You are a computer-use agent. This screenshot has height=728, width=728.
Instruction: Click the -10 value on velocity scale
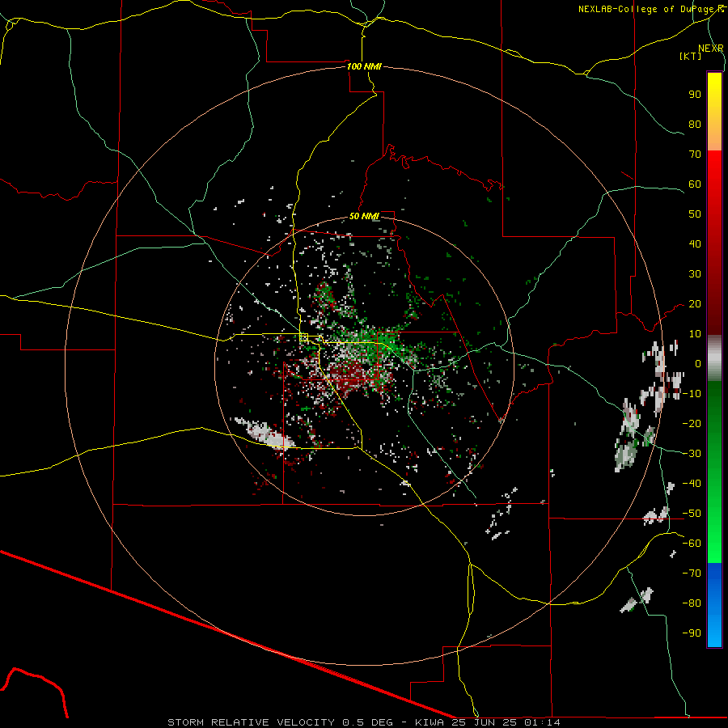(692, 394)
